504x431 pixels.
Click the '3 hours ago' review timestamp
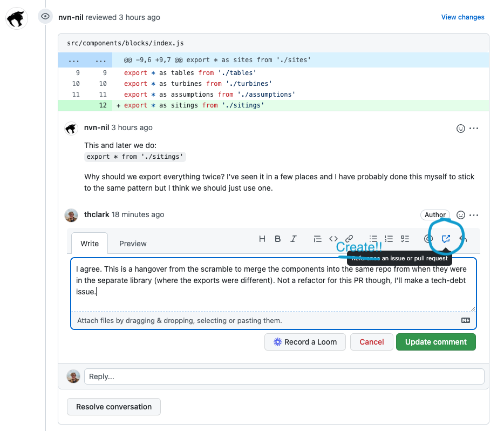tap(140, 17)
